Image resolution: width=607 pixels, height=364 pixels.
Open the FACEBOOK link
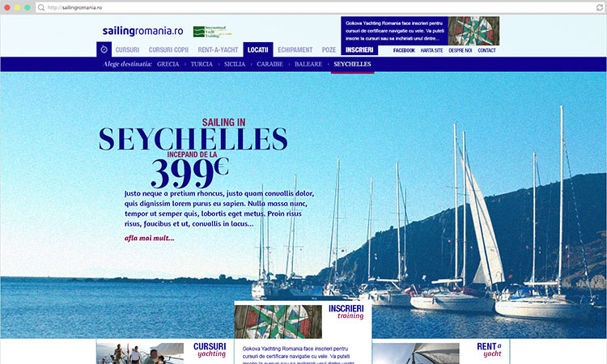(404, 50)
